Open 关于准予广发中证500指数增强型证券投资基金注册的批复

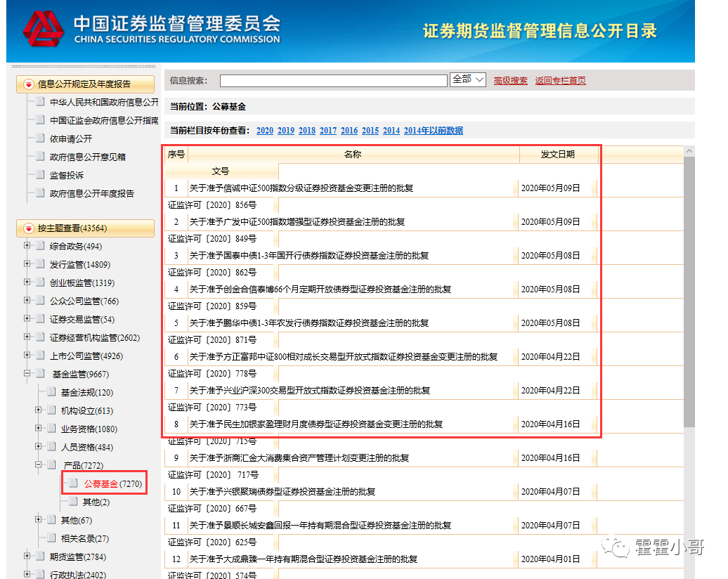(x=297, y=222)
